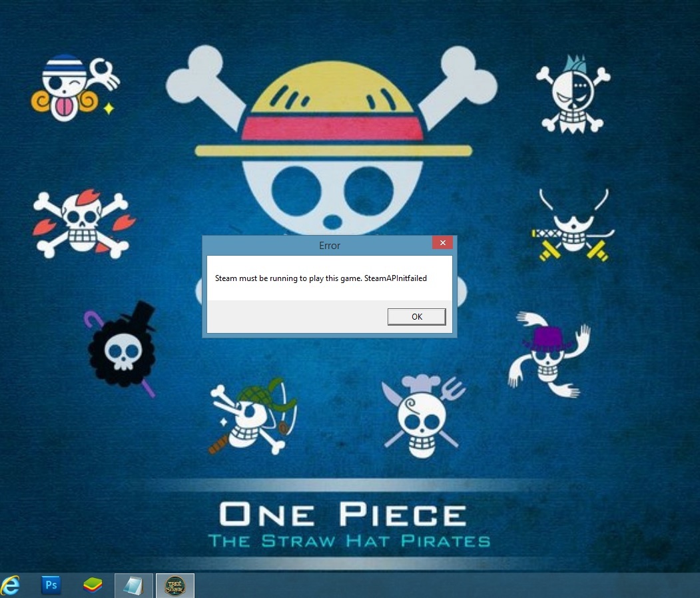The image size is (700, 598).
Task: Click The Straw Hat Pirates subtitle text
Action: pos(348,541)
